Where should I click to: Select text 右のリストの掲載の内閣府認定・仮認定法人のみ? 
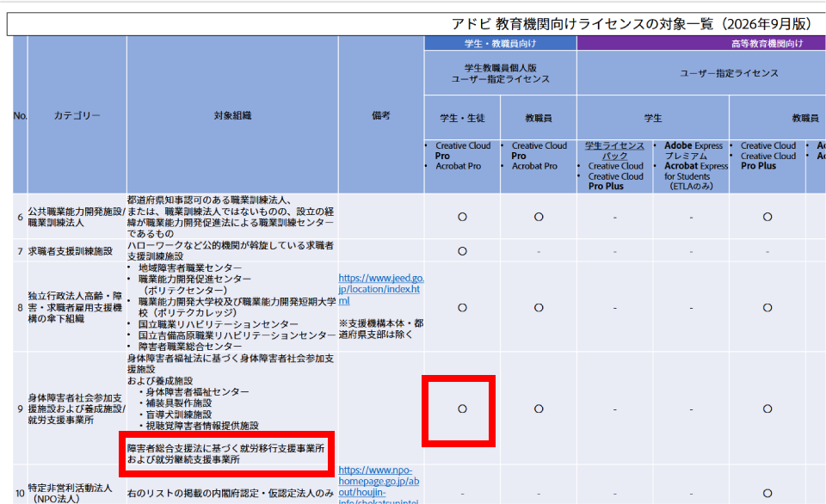231,494
